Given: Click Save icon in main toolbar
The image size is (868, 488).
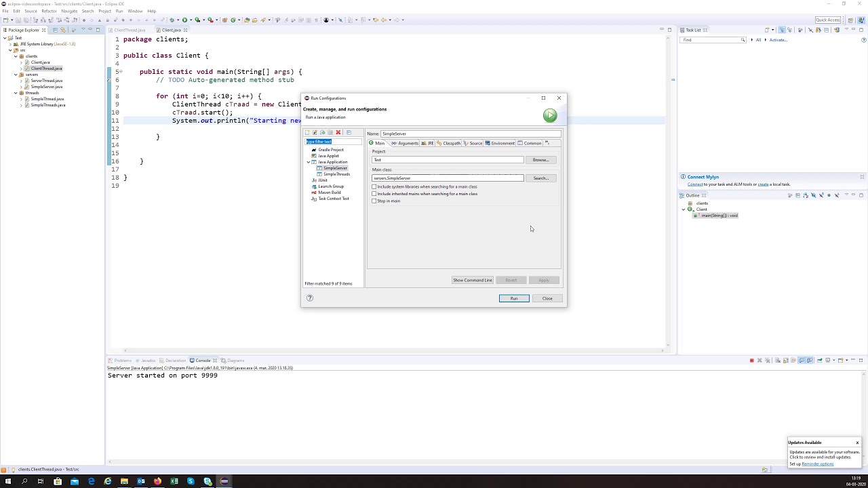Looking at the screenshot, I should tap(18, 20).
